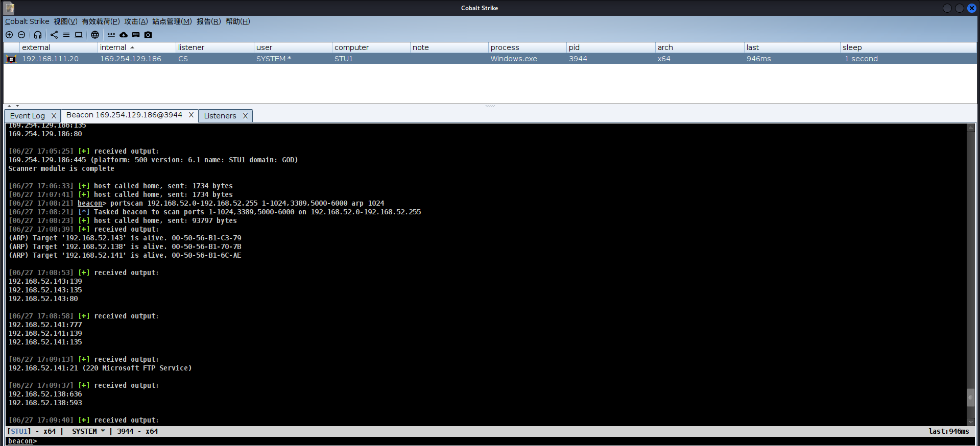This screenshot has height=446, width=980.
Task: Sort sessions by arch column
Action: (700, 47)
